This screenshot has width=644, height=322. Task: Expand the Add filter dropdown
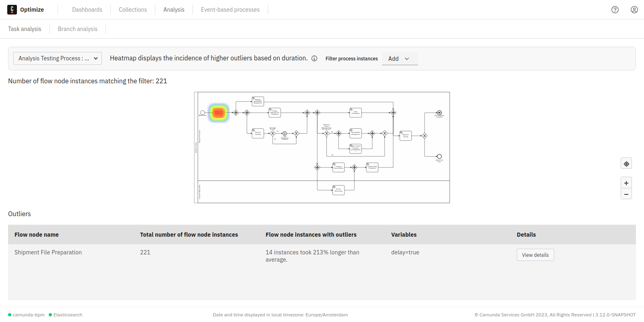[x=399, y=59]
